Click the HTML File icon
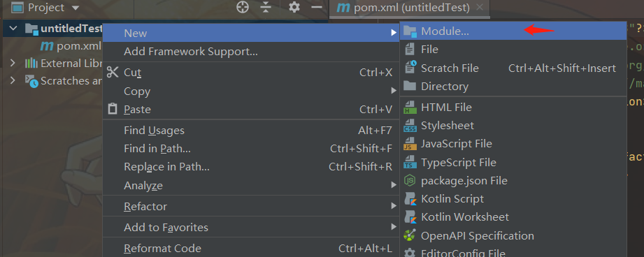 [410, 108]
